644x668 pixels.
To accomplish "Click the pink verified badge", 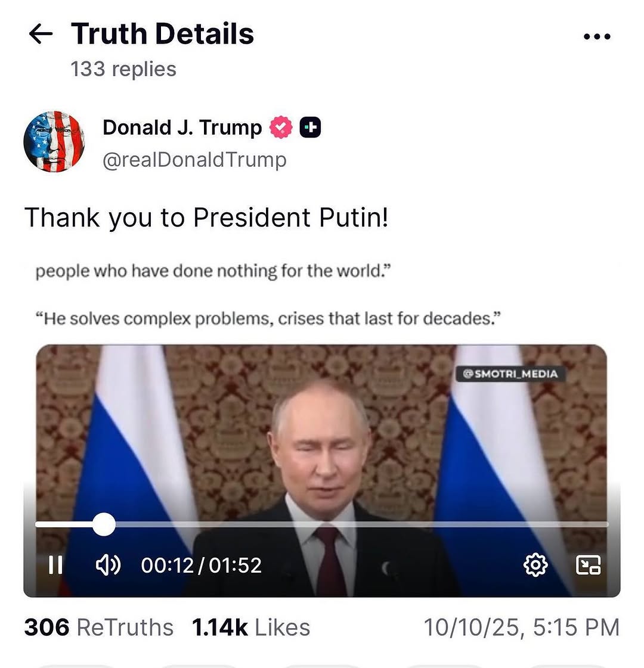I will click(x=281, y=128).
